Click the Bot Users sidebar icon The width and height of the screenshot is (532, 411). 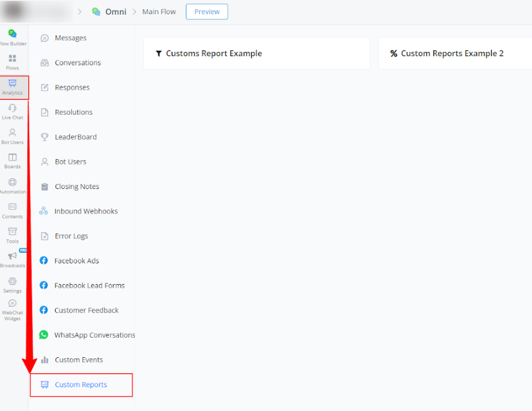[12, 133]
